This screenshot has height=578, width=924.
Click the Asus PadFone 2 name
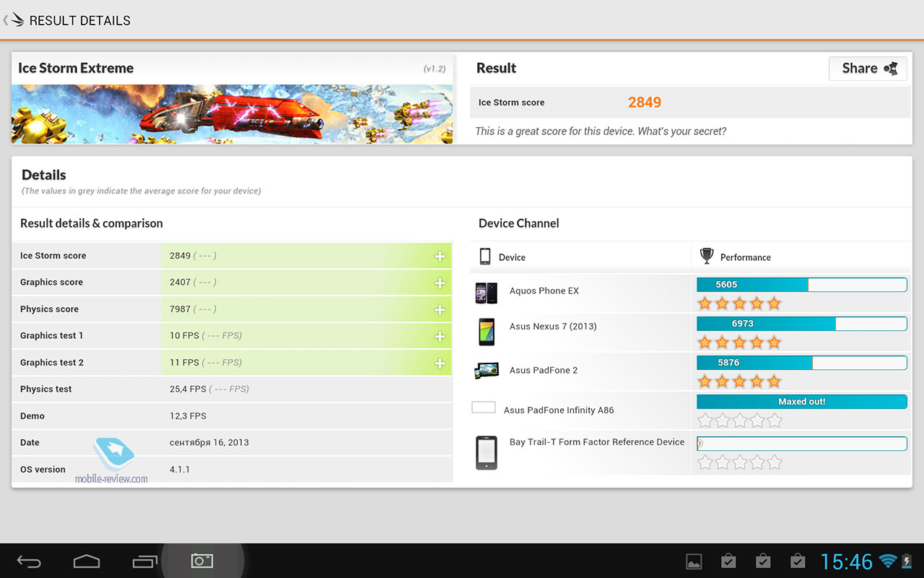click(x=544, y=371)
